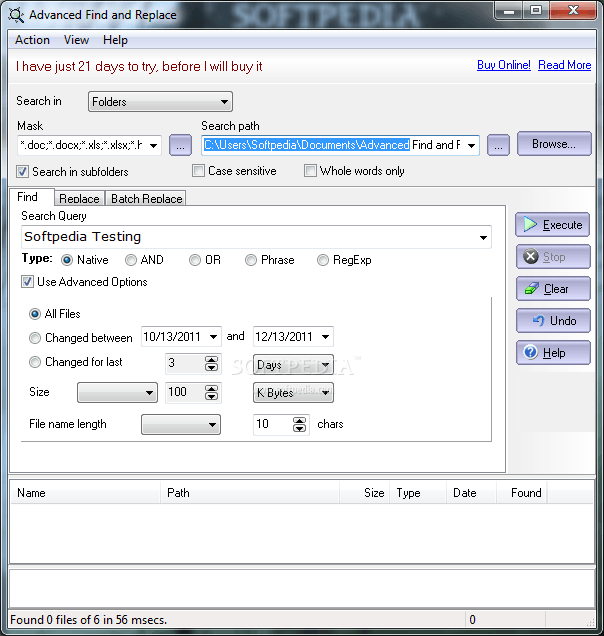This screenshot has height=636, width=604.
Task: Click the Buy Online! link
Action: tap(503, 65)
